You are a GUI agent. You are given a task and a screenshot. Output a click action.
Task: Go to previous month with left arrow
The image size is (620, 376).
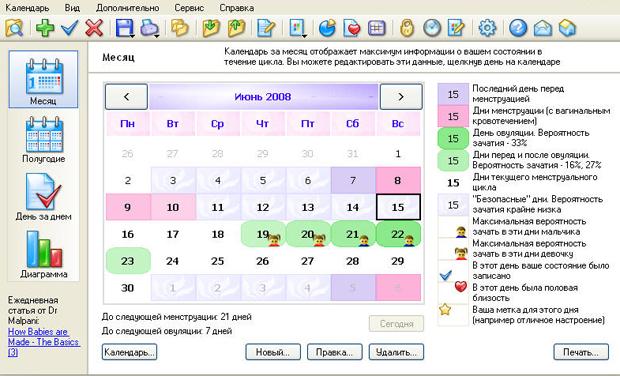(x=127, y=96)
